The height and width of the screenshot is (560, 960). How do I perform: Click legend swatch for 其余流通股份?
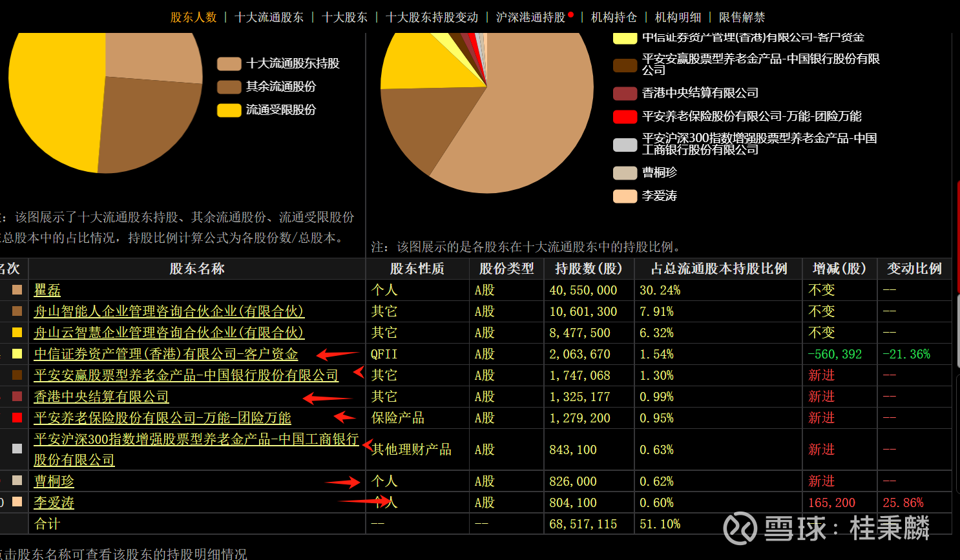229,87
